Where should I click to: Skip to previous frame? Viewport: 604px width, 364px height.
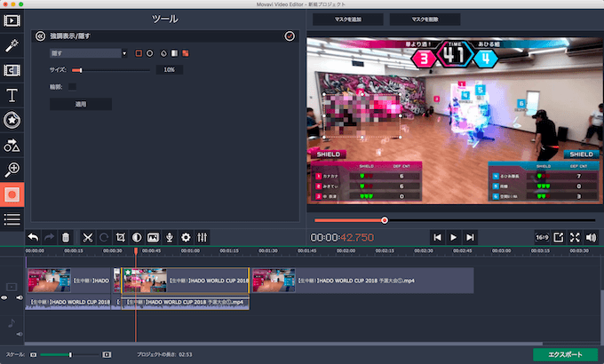click(437, 237)
